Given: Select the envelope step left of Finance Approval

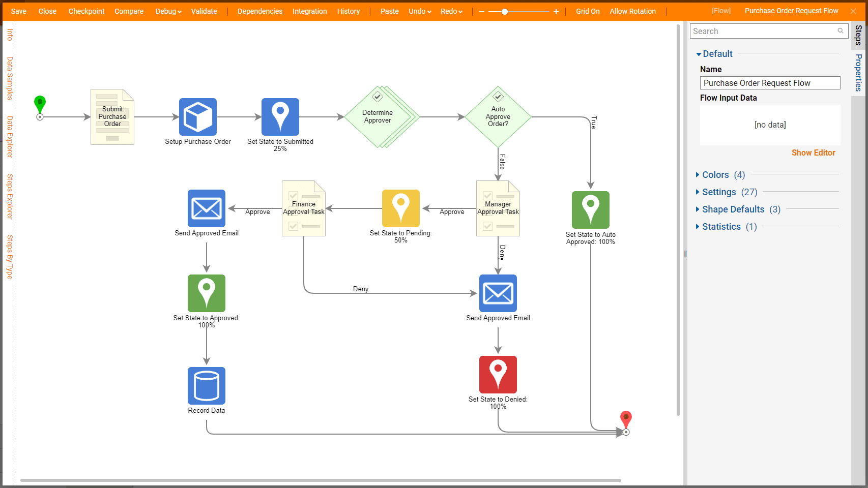Looking at the screenshot, I should [x=207, y=208].
